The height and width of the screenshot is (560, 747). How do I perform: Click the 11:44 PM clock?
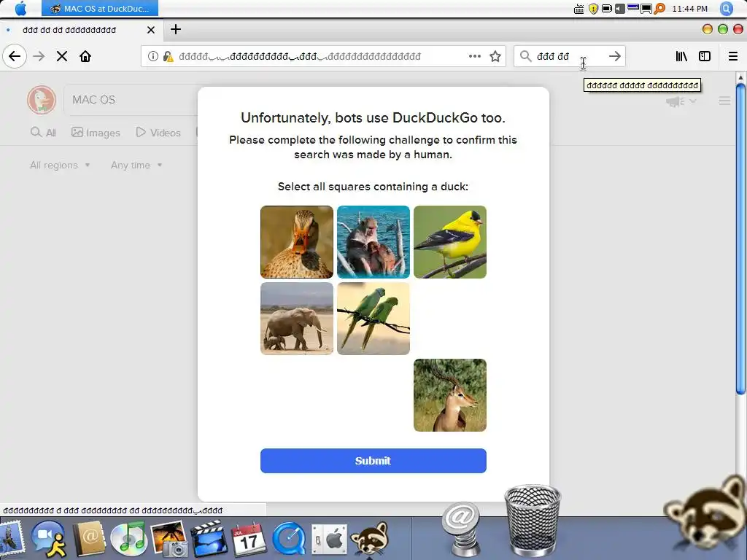click(689, 9)
